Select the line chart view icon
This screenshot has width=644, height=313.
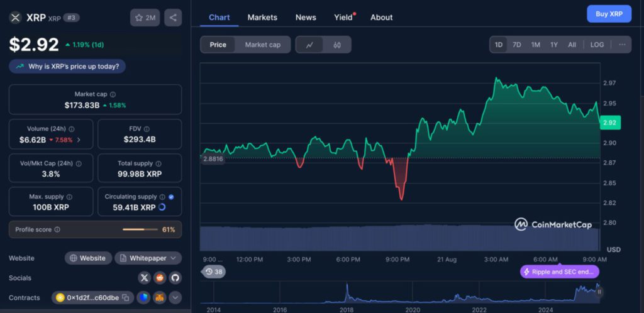point(309,45)
